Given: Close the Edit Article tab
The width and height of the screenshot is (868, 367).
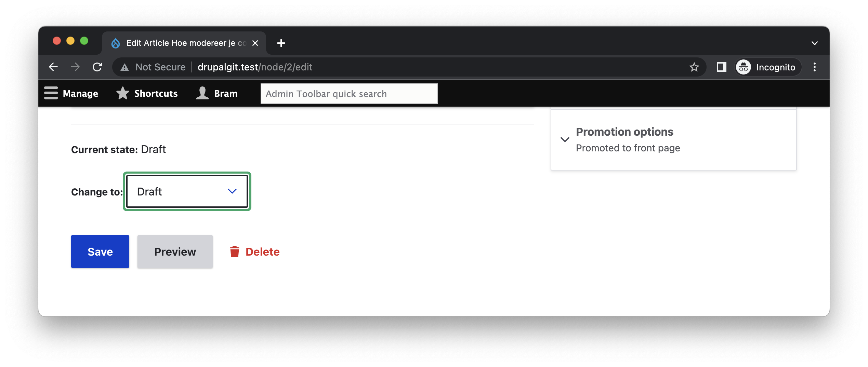Looking at the screenshot, I should (255, 43).
